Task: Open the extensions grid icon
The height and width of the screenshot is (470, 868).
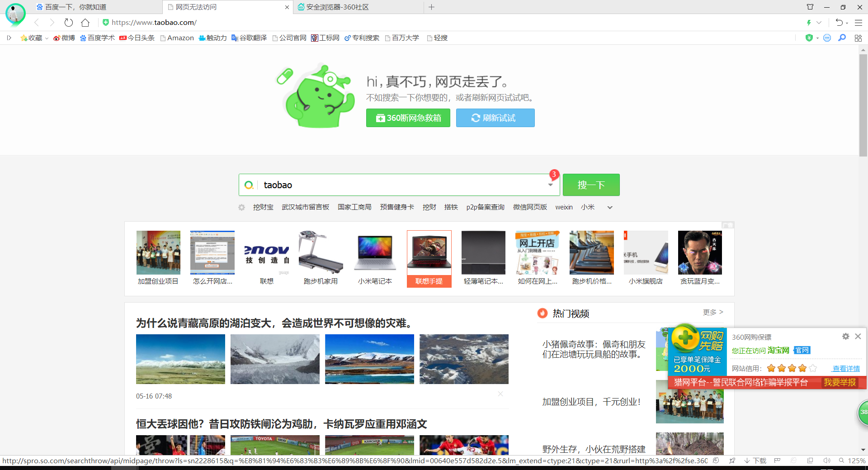Action: pyautogui.click(x=858, y=38)
